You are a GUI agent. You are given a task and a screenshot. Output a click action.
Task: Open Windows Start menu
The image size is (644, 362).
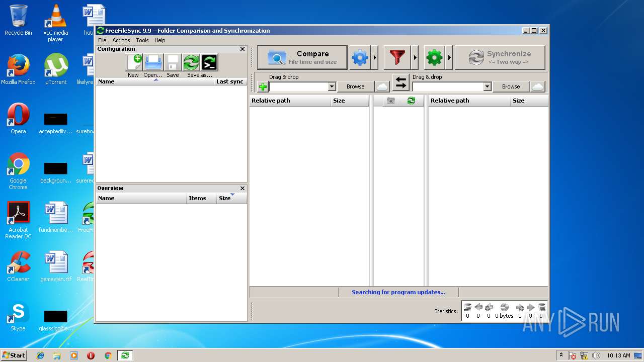click(14, 355)
